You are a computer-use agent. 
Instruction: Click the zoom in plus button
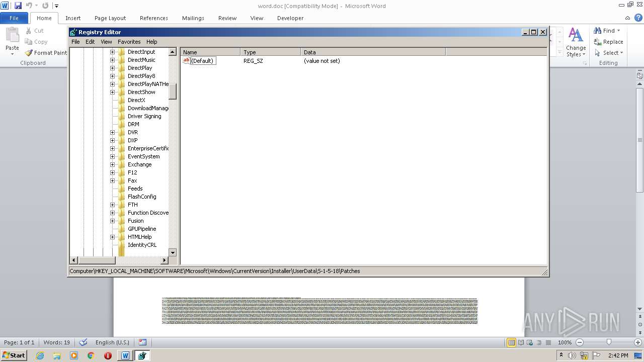point(637,342)
